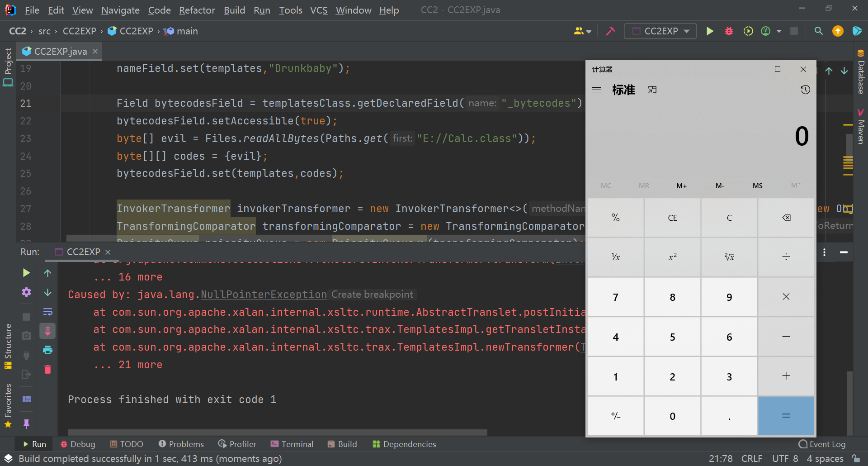
Task: Open the calculator history panel
Action: pyautogui.click(x=806, y=90)
